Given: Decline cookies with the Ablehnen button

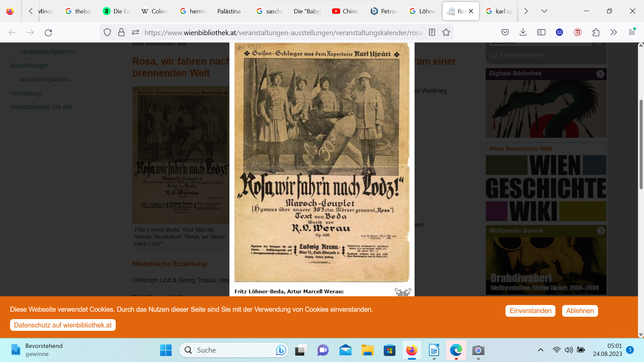Looking at the screenshot, I should (580, 311).
